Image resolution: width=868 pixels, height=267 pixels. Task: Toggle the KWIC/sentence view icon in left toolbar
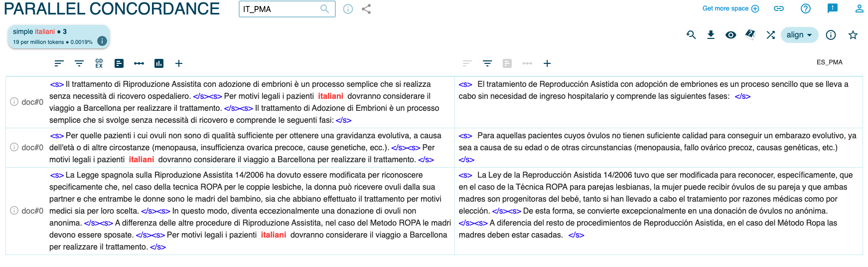[119, 63]
